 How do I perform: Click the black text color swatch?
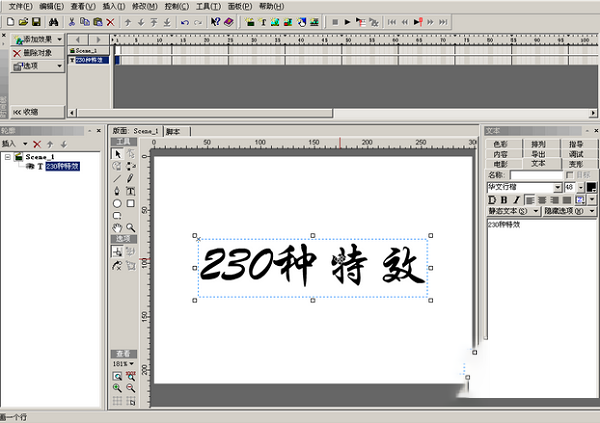tap(591, 188)
